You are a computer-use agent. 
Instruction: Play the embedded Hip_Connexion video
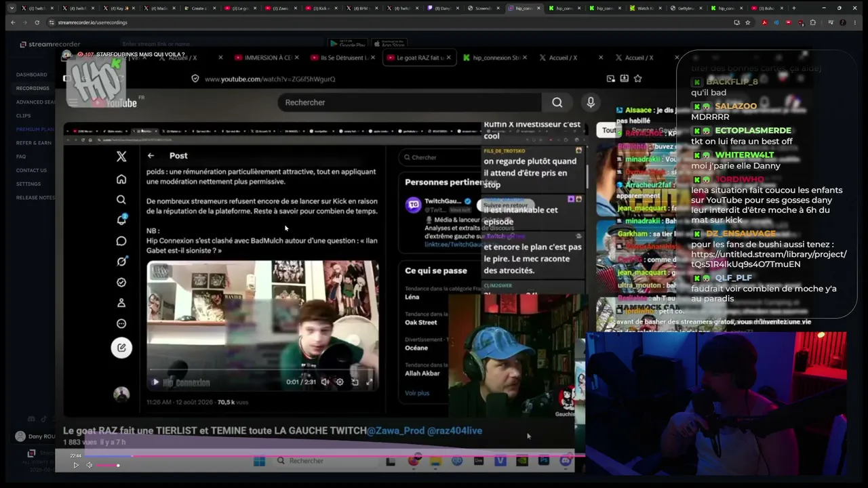[x=155, y=382]
